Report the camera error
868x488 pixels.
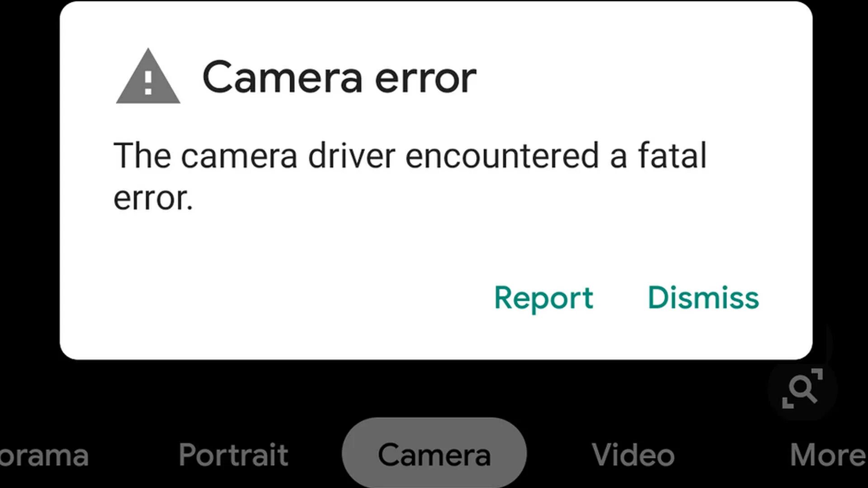pyautogui.click(x=543, y=298)
